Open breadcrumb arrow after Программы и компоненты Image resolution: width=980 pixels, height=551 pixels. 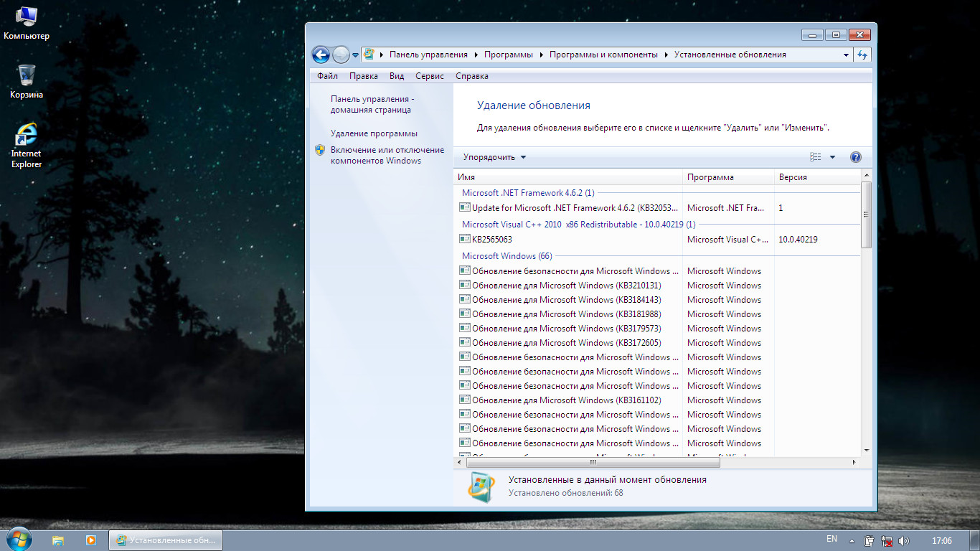[666, 55]
